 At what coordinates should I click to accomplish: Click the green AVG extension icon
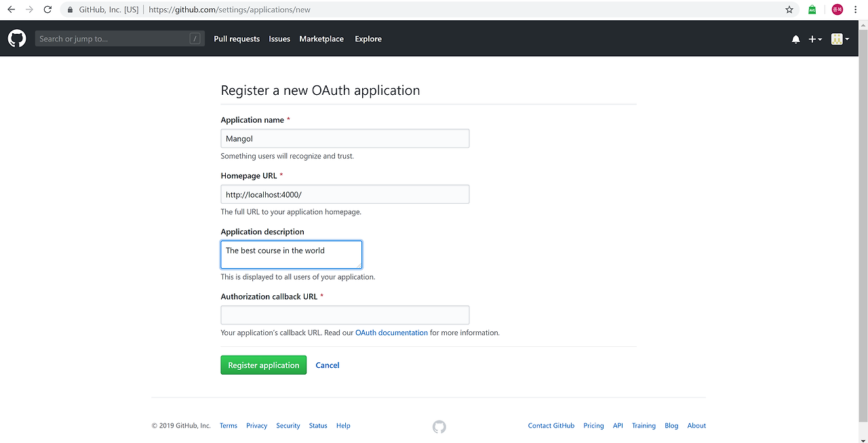[812, 9]
